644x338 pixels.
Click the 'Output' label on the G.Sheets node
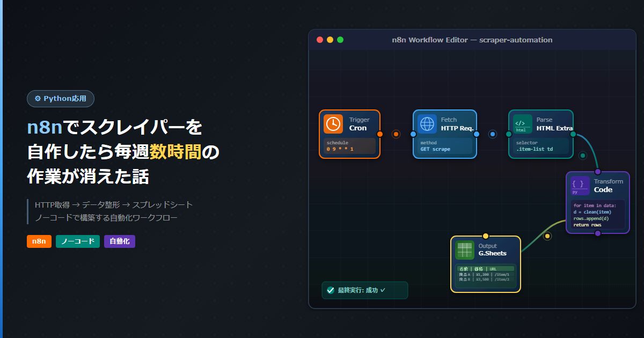point(488,246)
